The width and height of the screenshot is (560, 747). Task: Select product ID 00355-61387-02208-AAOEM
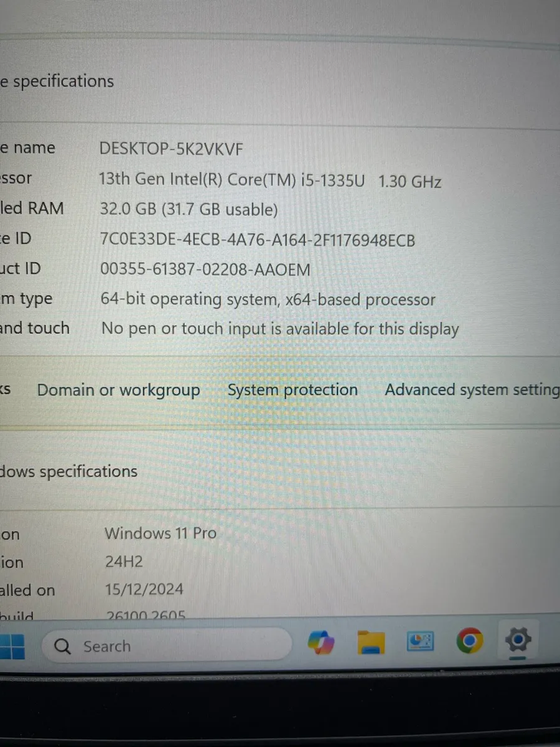205,270
